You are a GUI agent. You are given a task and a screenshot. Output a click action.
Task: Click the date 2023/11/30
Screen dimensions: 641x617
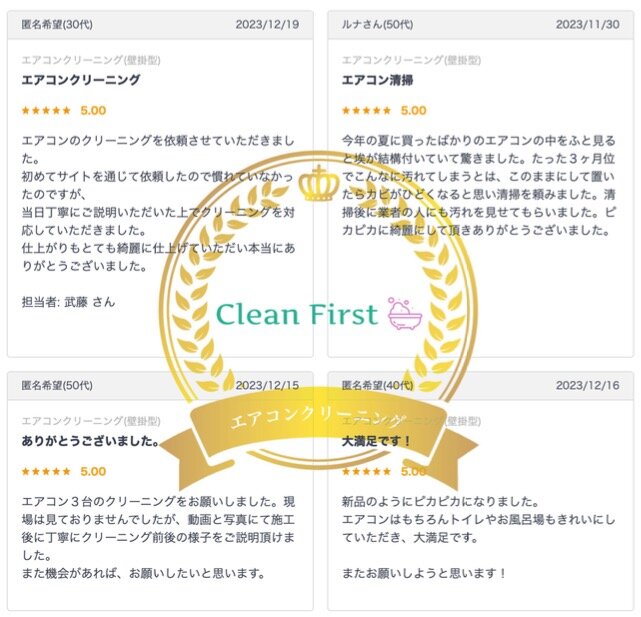click(x=588, y=24)
